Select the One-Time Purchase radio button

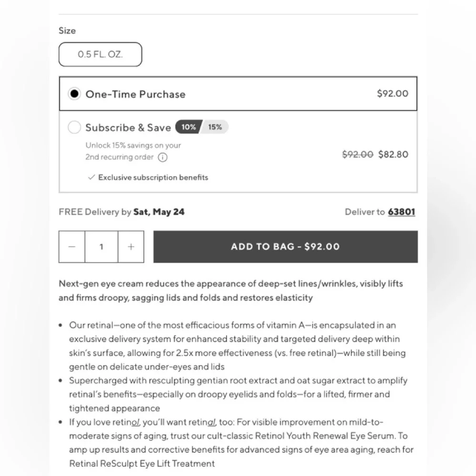point(74,94)
